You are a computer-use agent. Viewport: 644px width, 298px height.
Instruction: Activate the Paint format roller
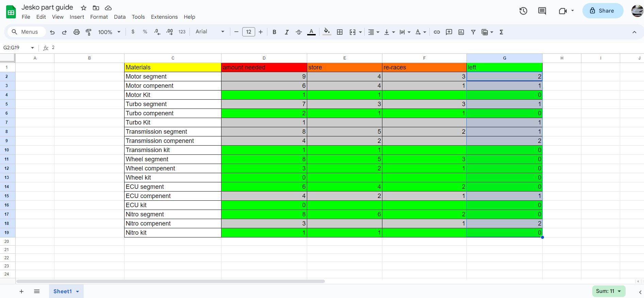point(89,32)
